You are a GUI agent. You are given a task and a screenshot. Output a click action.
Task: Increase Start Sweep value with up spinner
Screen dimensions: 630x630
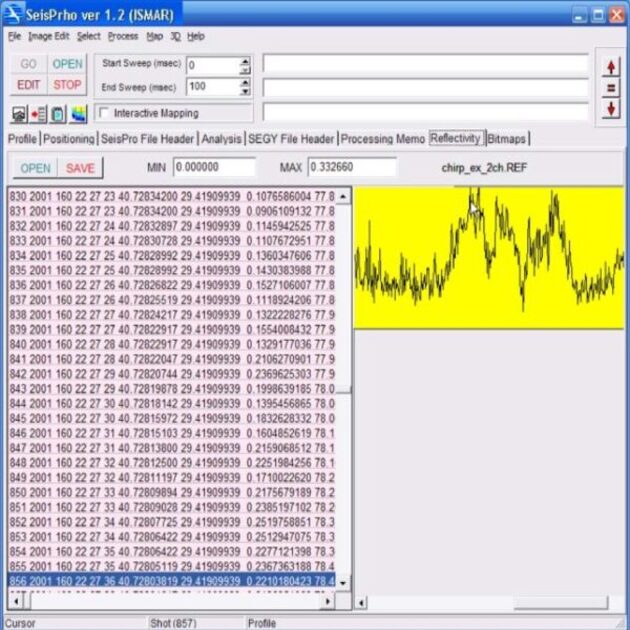click(x=245, y=60)
